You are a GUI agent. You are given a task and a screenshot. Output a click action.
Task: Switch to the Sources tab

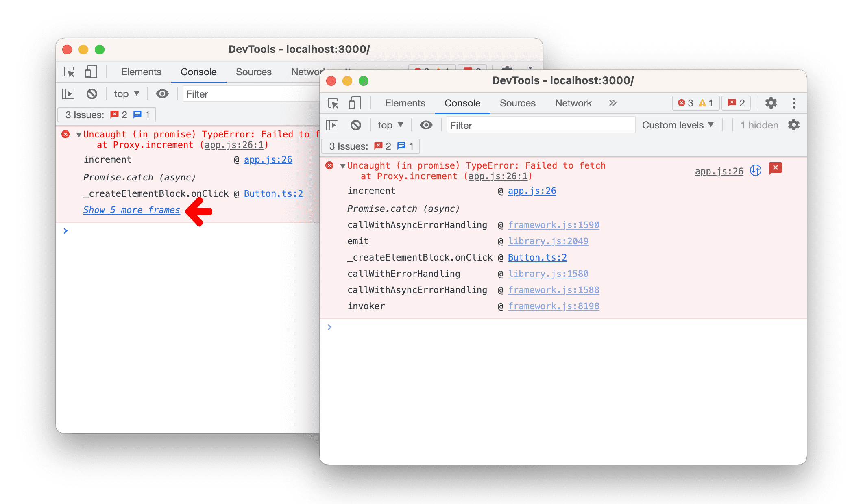(517, 103)
